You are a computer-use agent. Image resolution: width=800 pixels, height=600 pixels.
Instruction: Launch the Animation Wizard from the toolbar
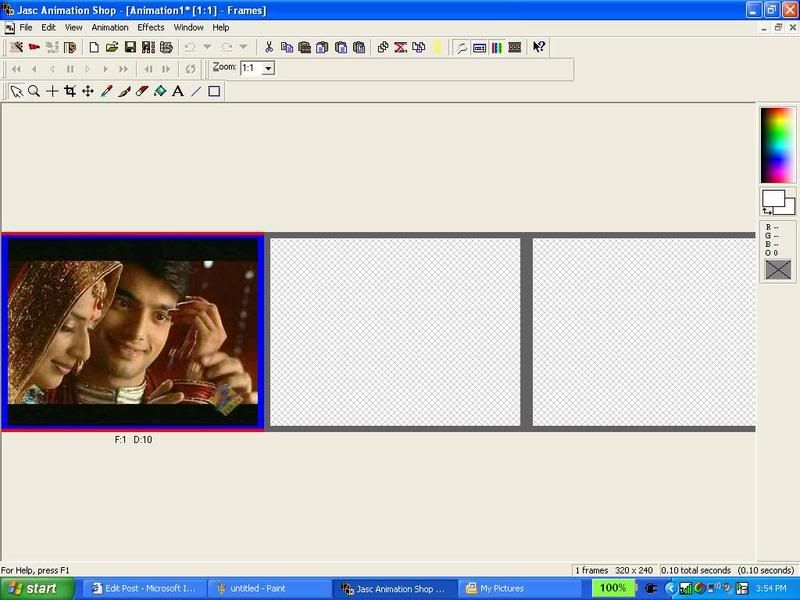(x=16, y=47)
